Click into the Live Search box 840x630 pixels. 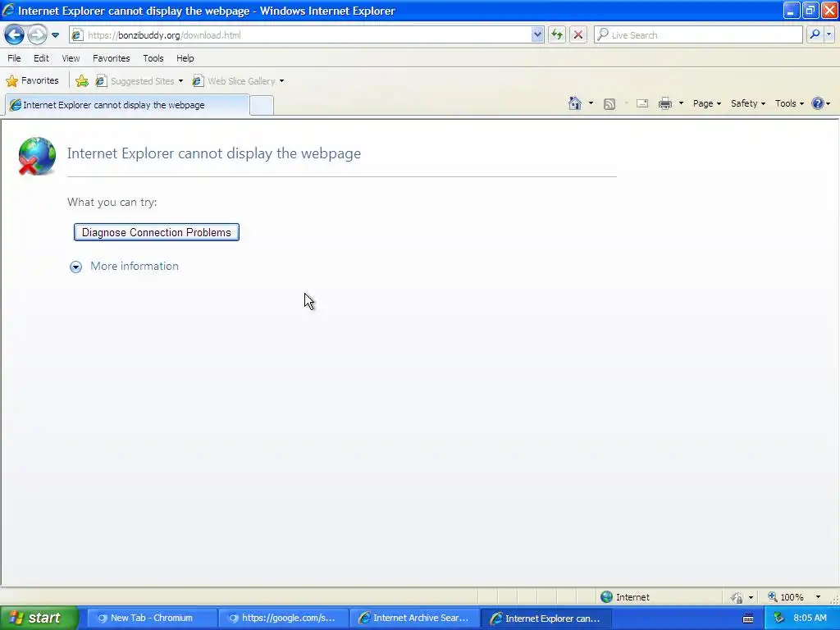[698, 35]
